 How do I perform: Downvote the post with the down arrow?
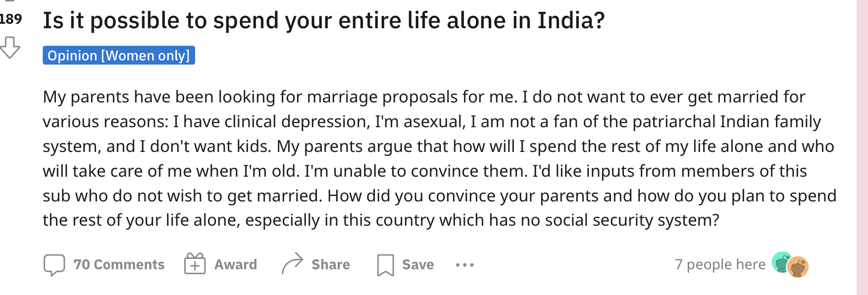9,48
